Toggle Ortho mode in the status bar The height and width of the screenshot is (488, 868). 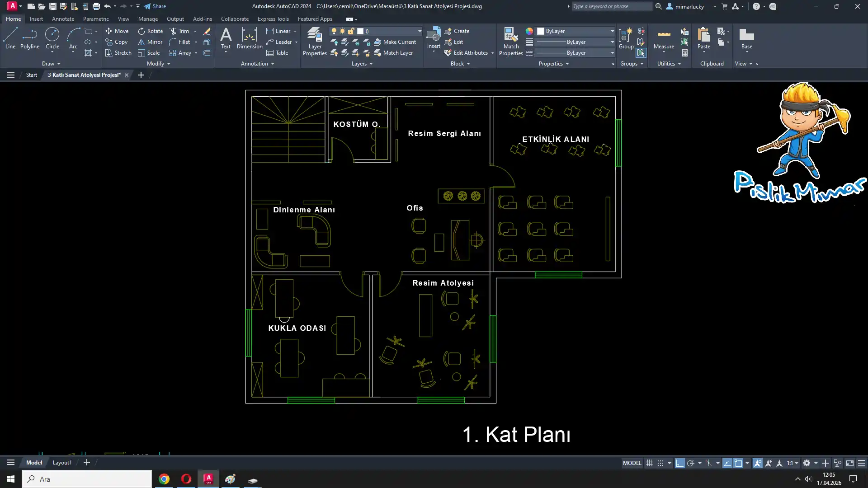(x=680, y=463)
